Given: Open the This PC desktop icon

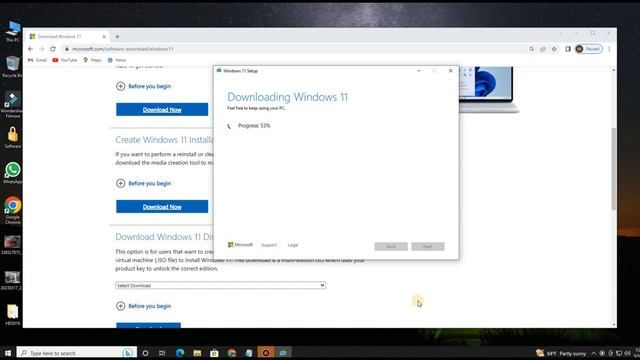Looking at the screenshot, I should coord(13,32).
